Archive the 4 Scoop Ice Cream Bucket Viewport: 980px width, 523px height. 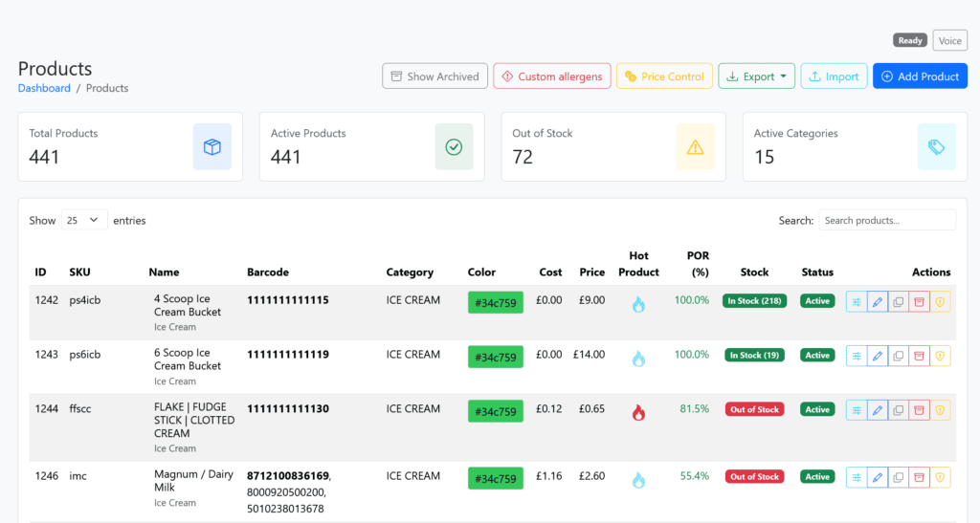(919, 302)
